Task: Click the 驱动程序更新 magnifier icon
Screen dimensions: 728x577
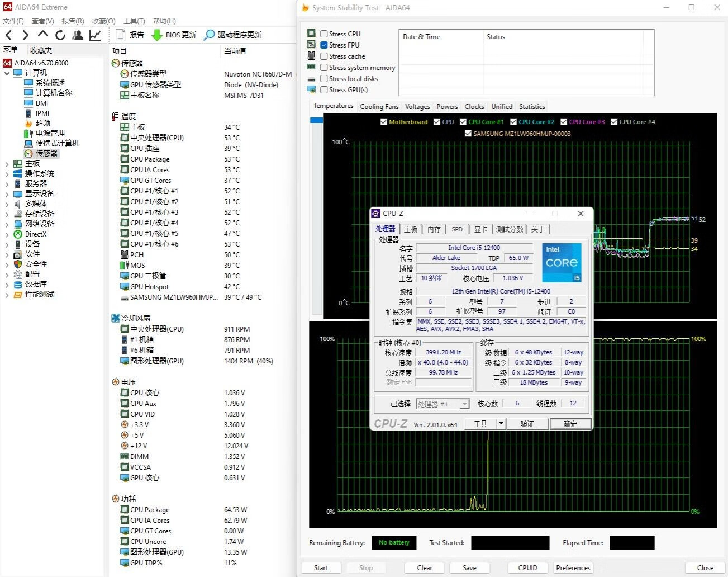Action: (x=209, y=35)
